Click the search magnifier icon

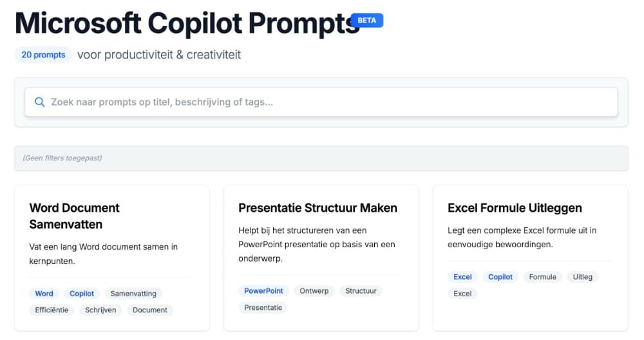point(39,102)
